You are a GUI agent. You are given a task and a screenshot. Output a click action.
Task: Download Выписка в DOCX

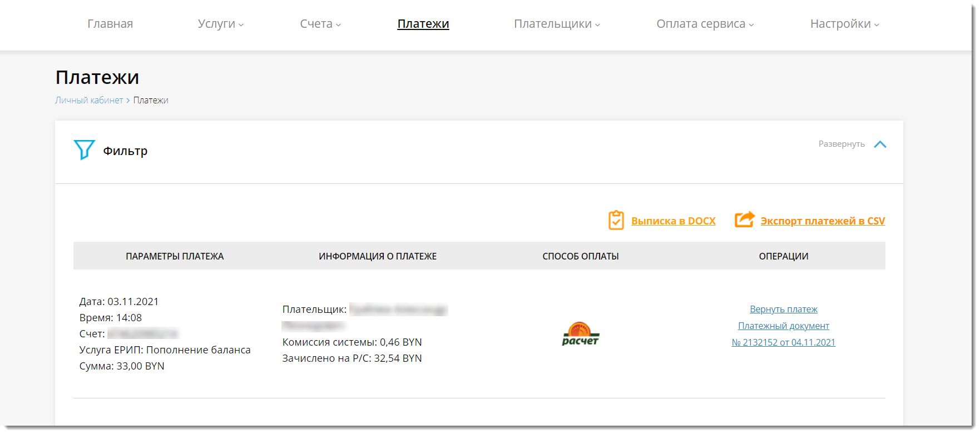coord(673,221)
